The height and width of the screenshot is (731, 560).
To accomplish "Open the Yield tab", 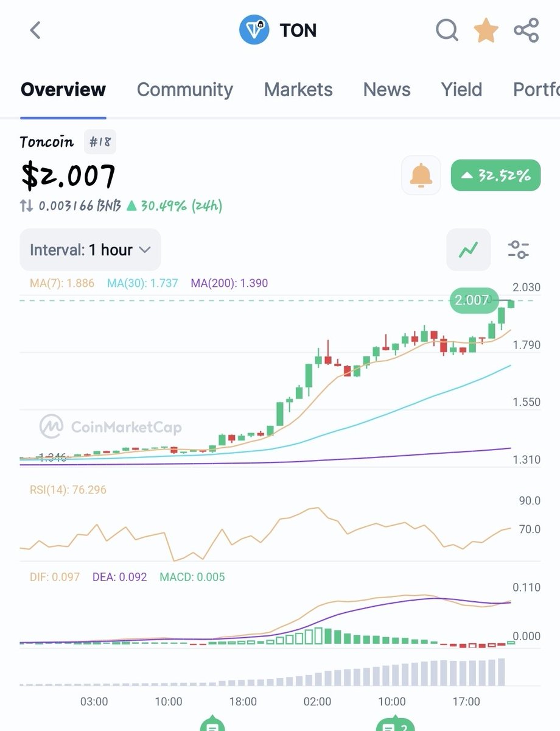I will click(461, 90).
